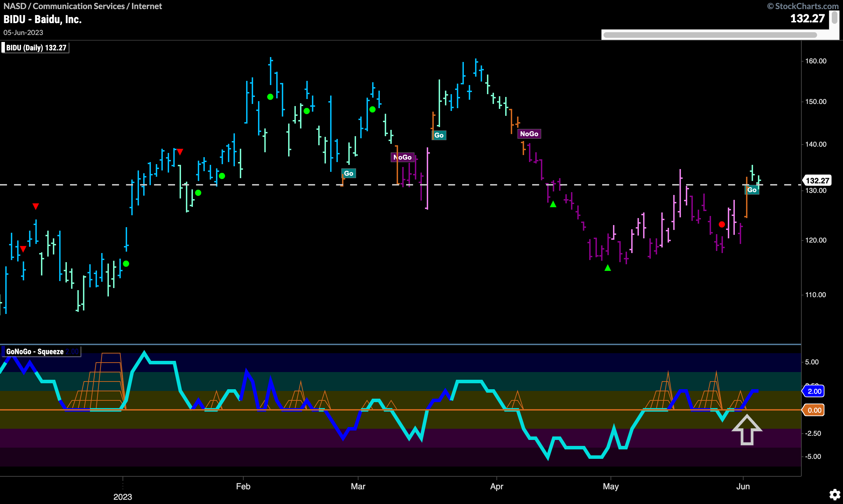Click the large 132.27 price at top right

(x=808, y=18)
